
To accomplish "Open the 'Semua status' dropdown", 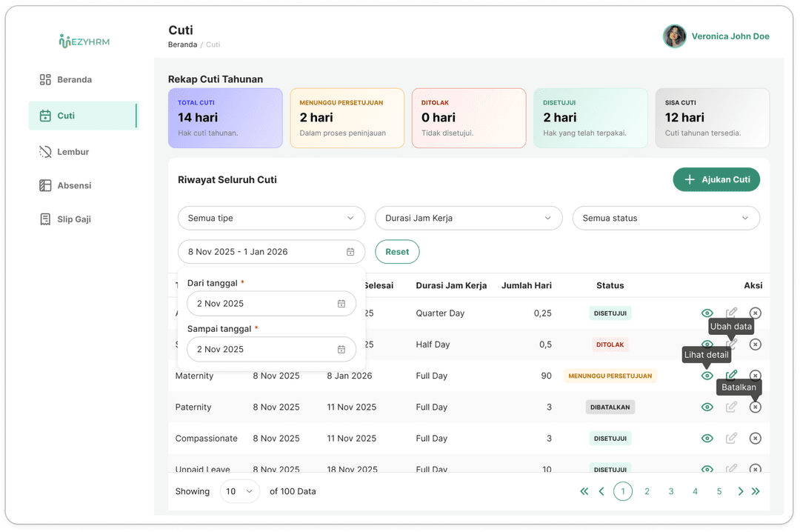I will pyautogui.click(x=666, y=218).
